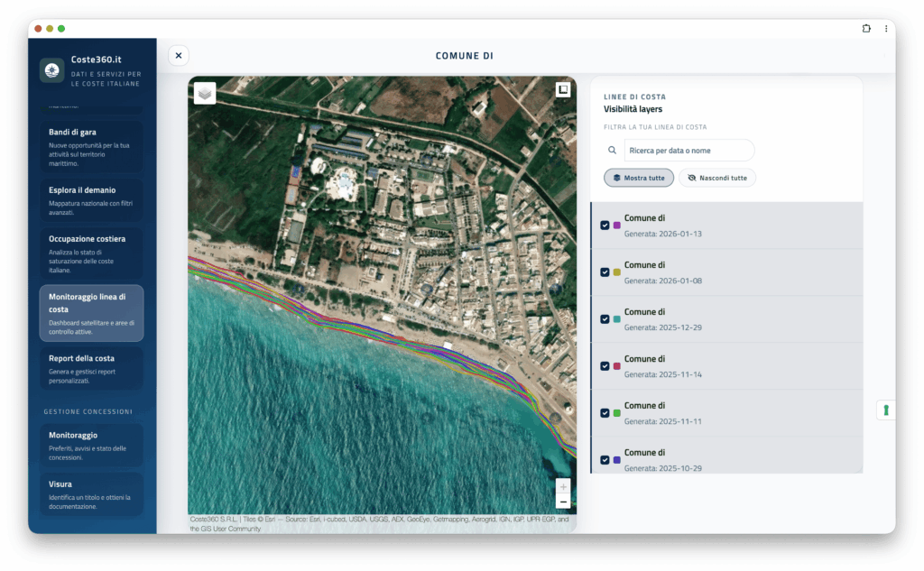Screen dimensions: 924x571
Task: Uncheck the 2026-01-13 coastline layer
Action: coord(605,226)
